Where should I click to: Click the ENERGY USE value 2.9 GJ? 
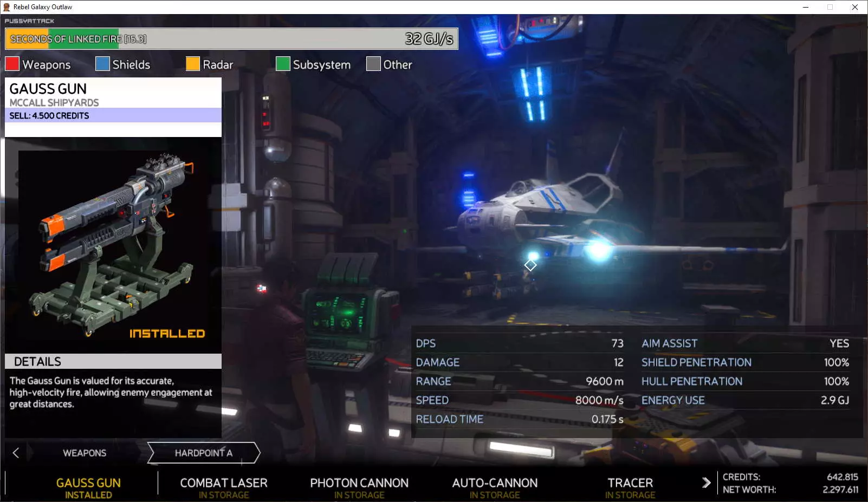pyautogui.click(x=835, y=400)
